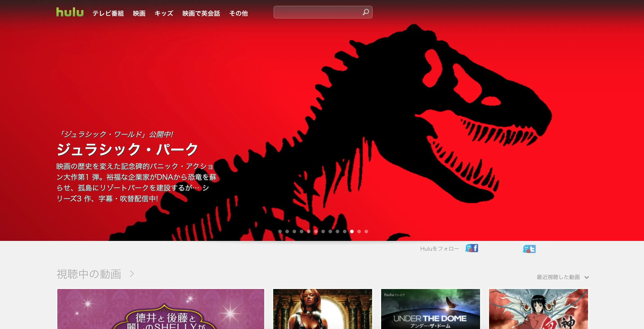Viewport: 644px width, 329px height.
Task: Open the 最近視聴した動画 sort dropdown
Action: 563,277
